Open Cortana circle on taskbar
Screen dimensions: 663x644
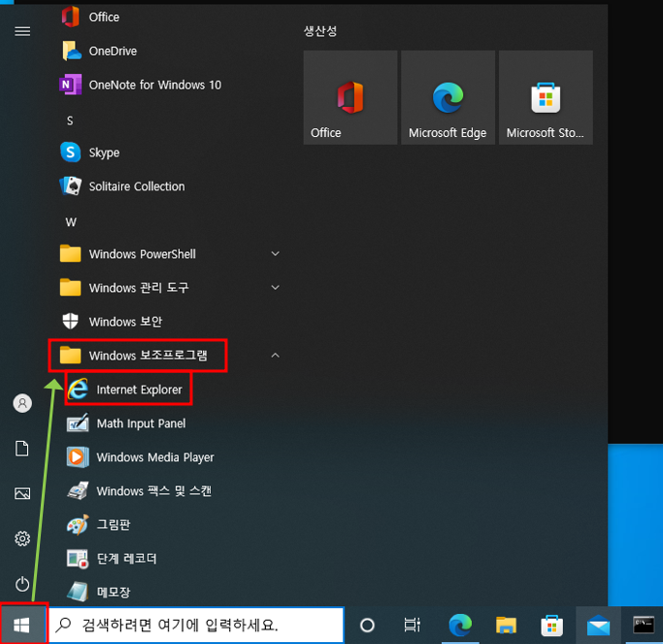click(367, 625)
